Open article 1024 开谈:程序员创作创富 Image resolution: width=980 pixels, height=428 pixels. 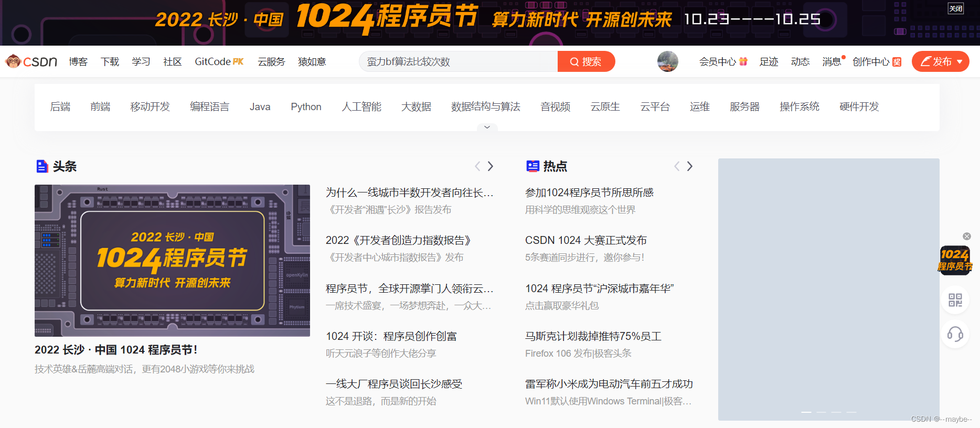click(x=391, y=336)
